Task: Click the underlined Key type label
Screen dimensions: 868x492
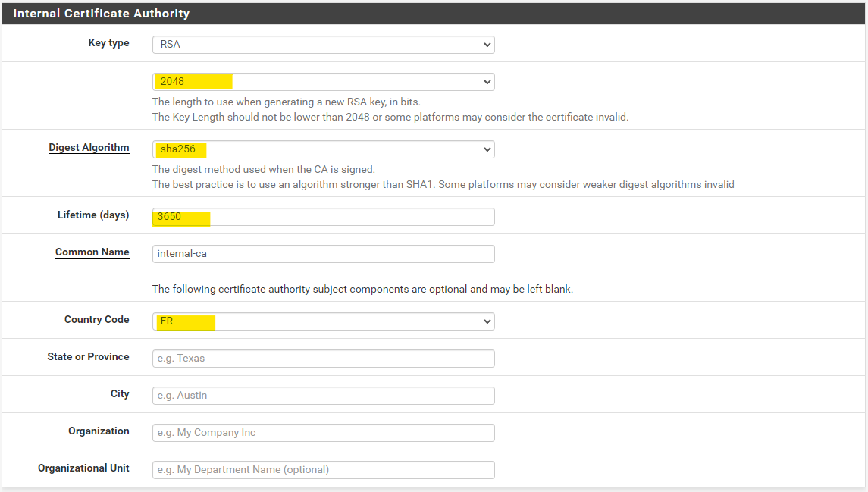Action: (x=108, y=43)
